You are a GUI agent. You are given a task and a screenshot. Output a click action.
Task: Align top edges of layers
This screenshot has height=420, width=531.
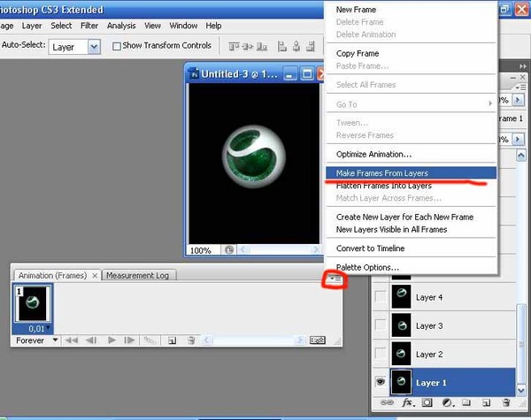[234, 46]
